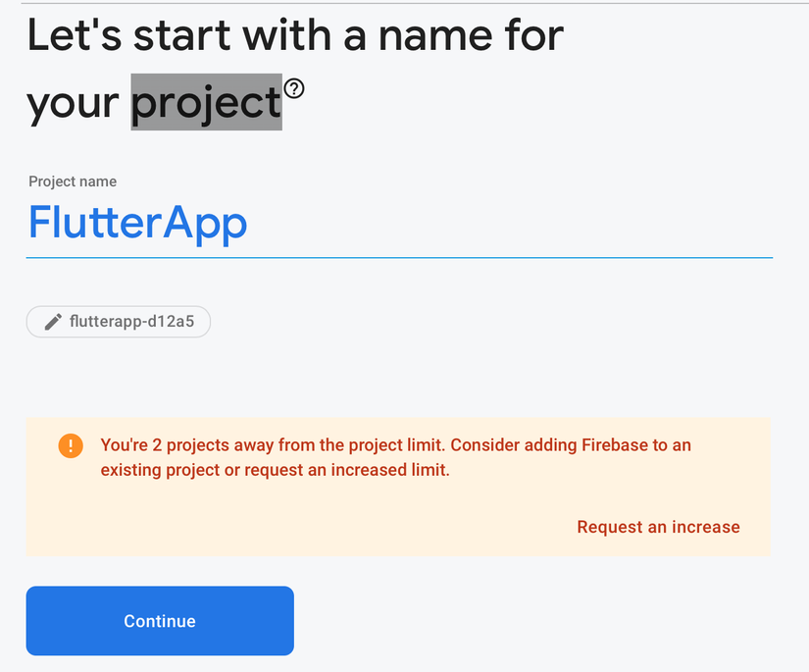Click the heading line Let's start with a name
809x672 pixels.
click(294, 35)
